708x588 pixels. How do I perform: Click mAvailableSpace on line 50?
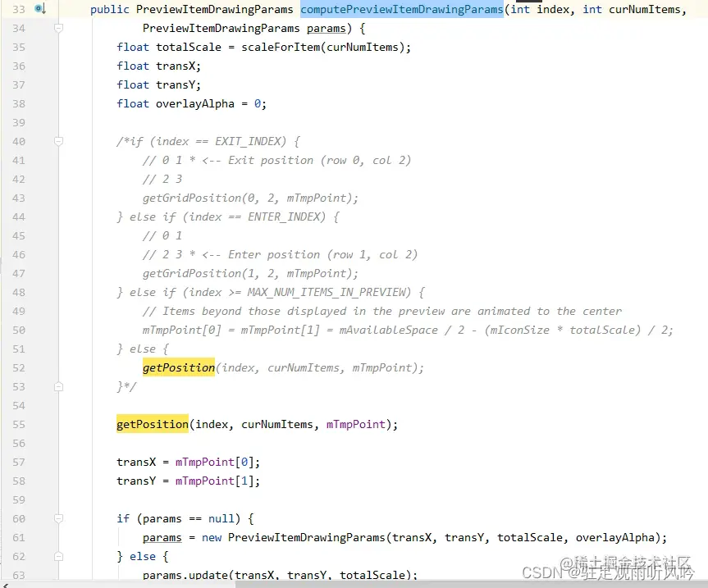[388, 330]
